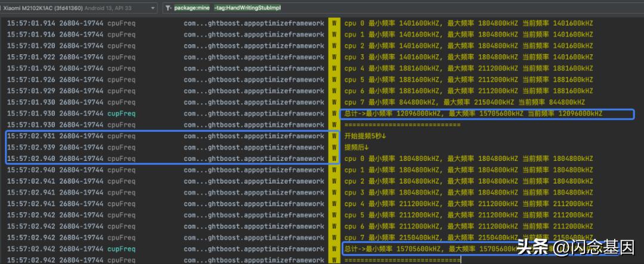Click the green cupFreq tag at 15:57:01.930

(121, 113)
